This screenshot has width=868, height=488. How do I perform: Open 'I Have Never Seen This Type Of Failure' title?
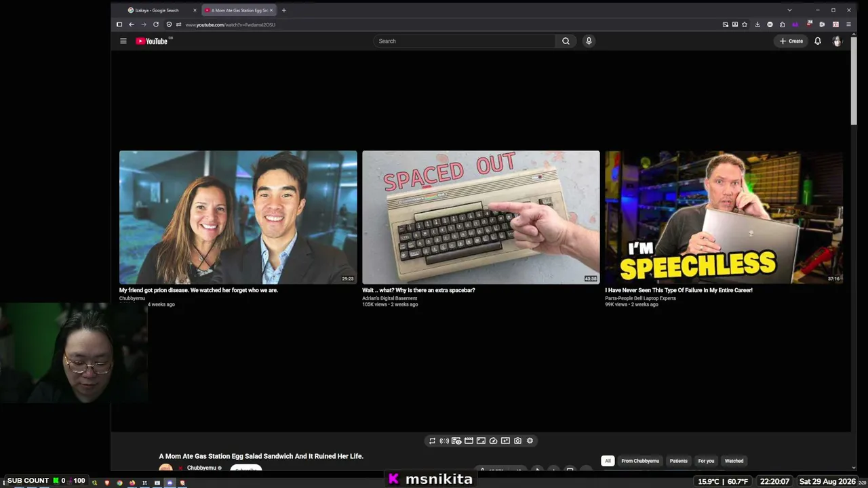[679, 290]
